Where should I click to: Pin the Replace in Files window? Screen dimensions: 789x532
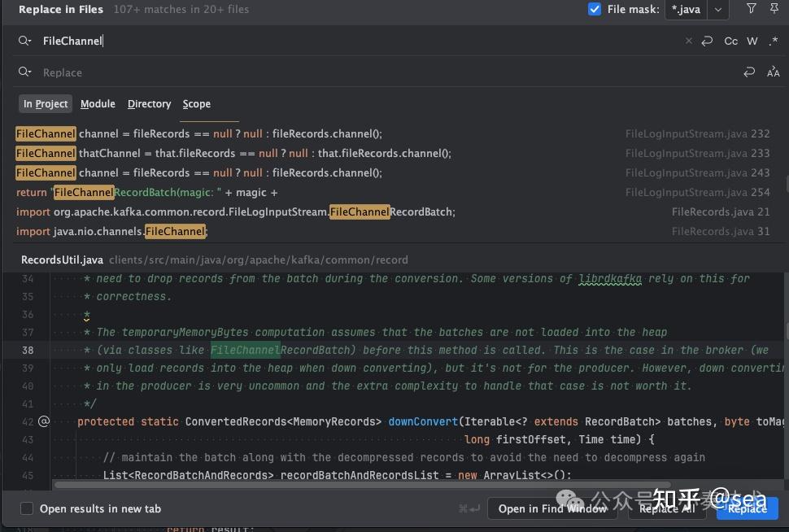point(774,9)
